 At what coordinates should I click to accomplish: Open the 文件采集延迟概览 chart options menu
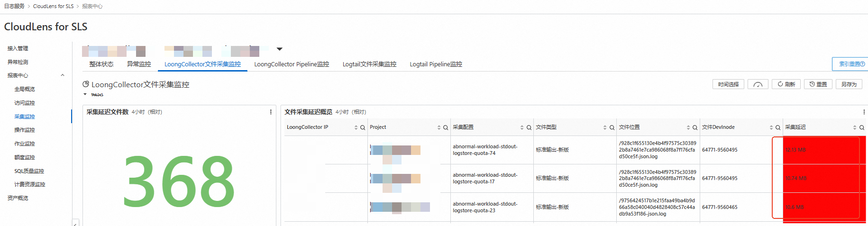click(864, 112)
